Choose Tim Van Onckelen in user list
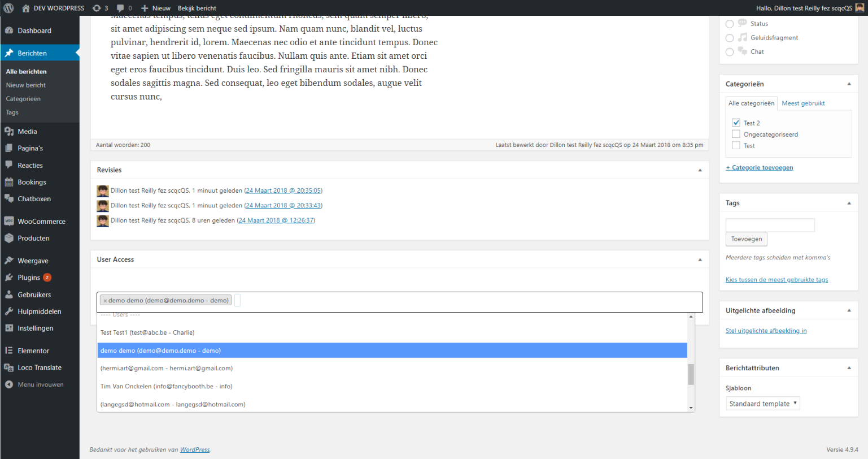868x459 pixels. click(x=392, y=386)
